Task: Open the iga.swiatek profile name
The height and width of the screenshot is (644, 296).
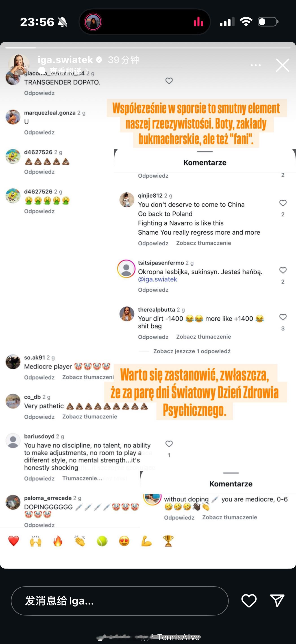Action: 65,60
